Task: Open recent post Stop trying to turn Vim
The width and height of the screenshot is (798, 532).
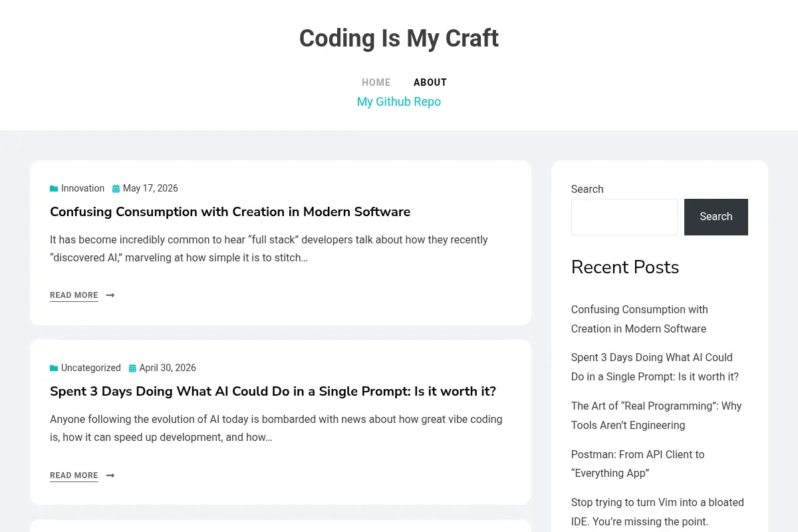Action: 658,512
